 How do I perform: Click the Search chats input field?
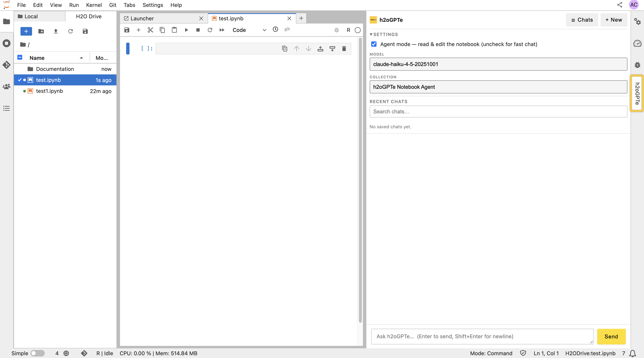(498, 112)
